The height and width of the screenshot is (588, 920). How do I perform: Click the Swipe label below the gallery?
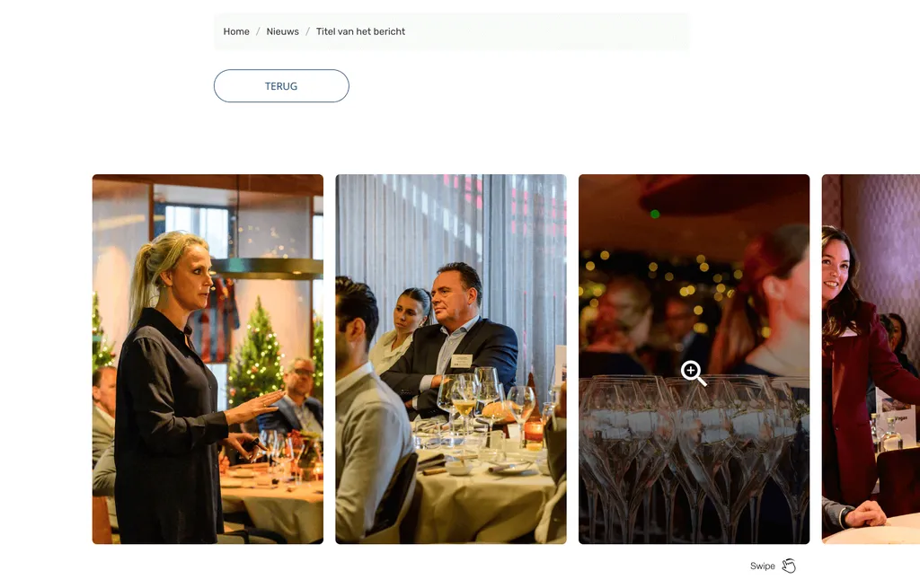pos(762,566)
